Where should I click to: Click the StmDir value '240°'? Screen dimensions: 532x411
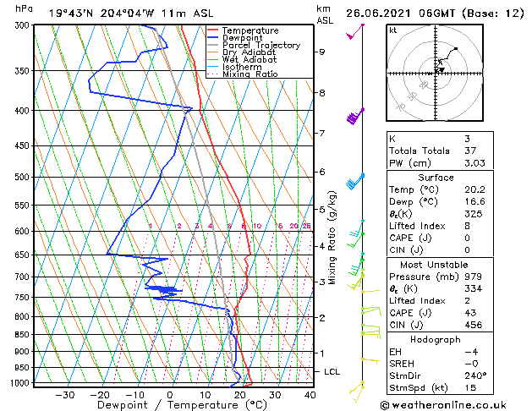tap(475, 376)
